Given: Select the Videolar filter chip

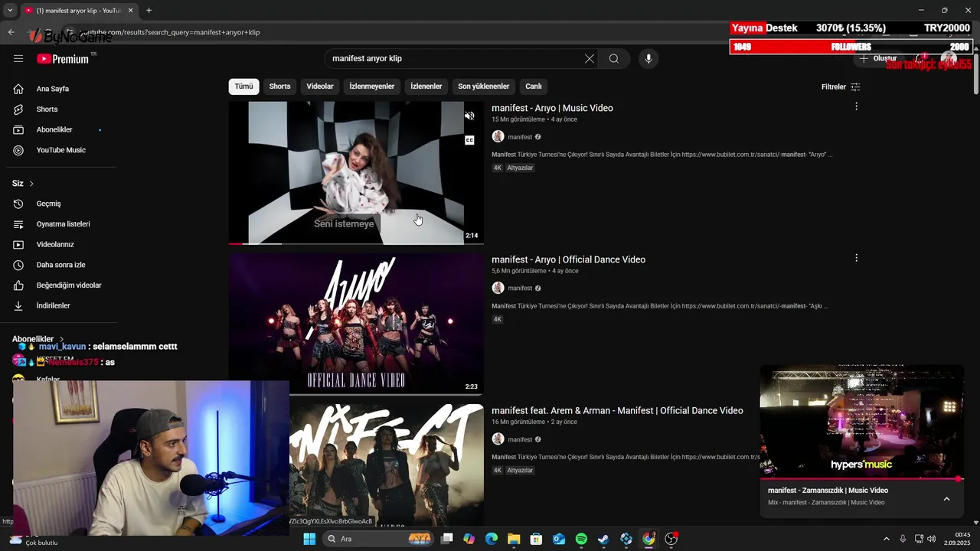Looking at the screenshot, I should [320, 86].
